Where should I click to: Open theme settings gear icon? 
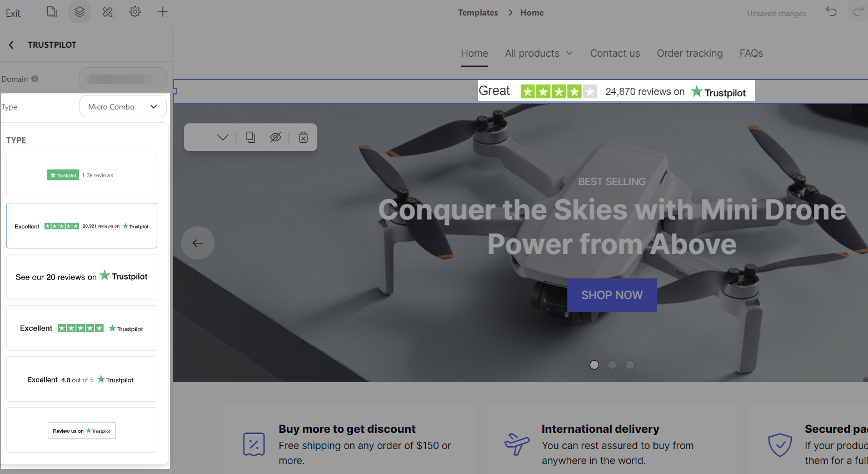(x=135, y=12)
